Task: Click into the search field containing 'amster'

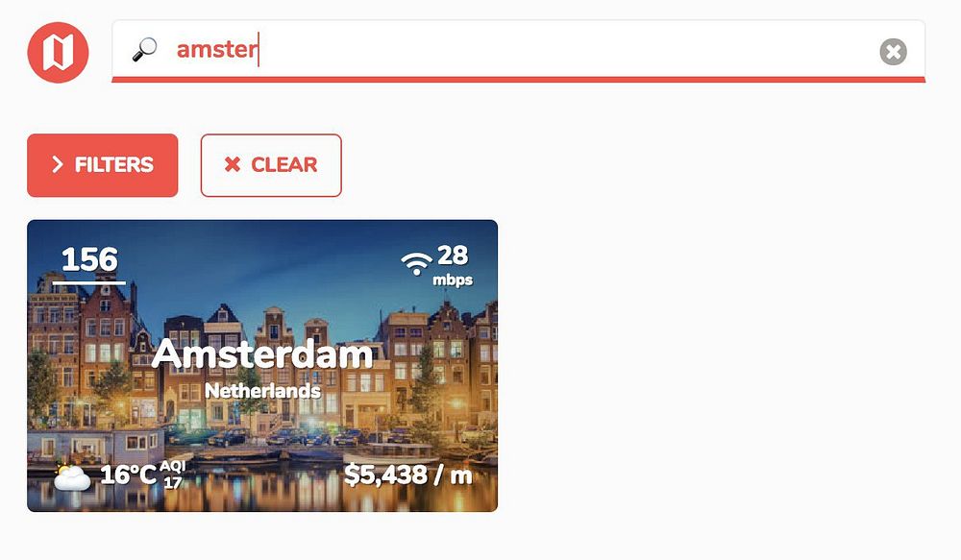Action: [518, 50]
